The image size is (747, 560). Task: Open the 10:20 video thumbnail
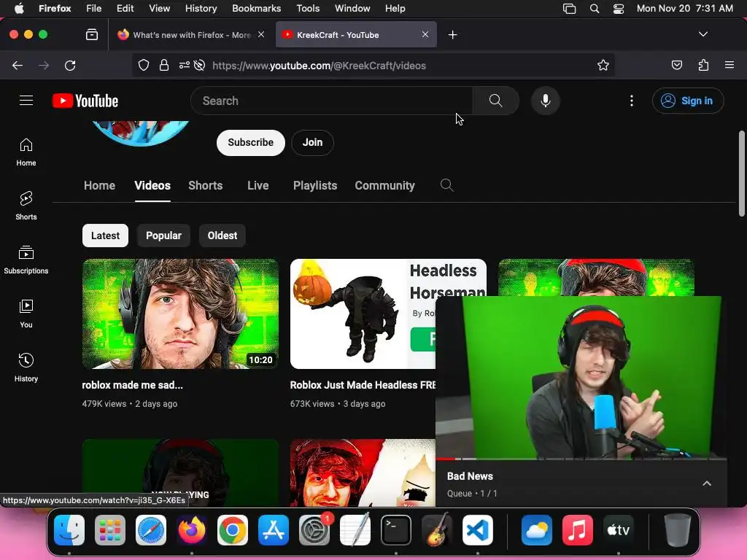tap(180, 314)
